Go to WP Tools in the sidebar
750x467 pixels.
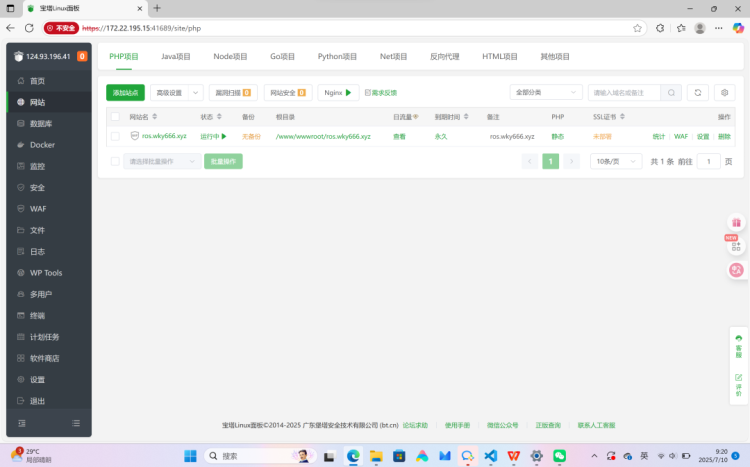(x=46, y=273)
